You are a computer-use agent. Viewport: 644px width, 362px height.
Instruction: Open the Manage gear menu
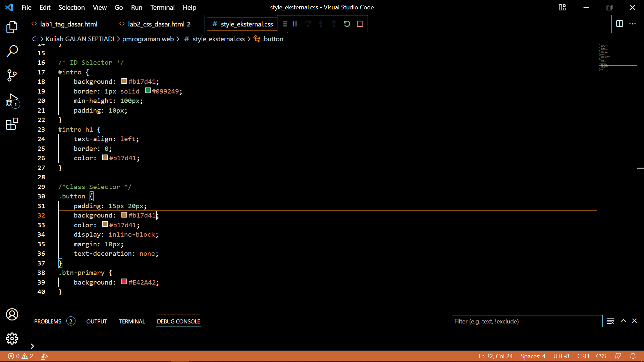pos(12,339)
